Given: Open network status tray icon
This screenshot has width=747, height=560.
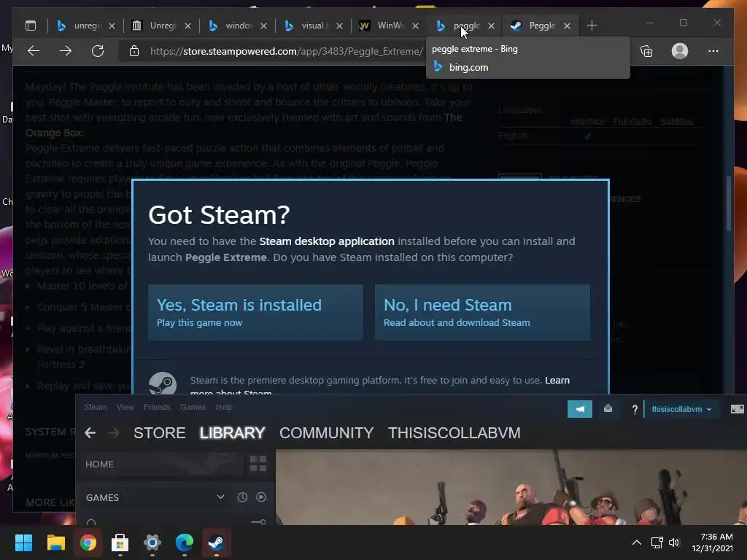Looking at the screenshot, I should [657, 542].
